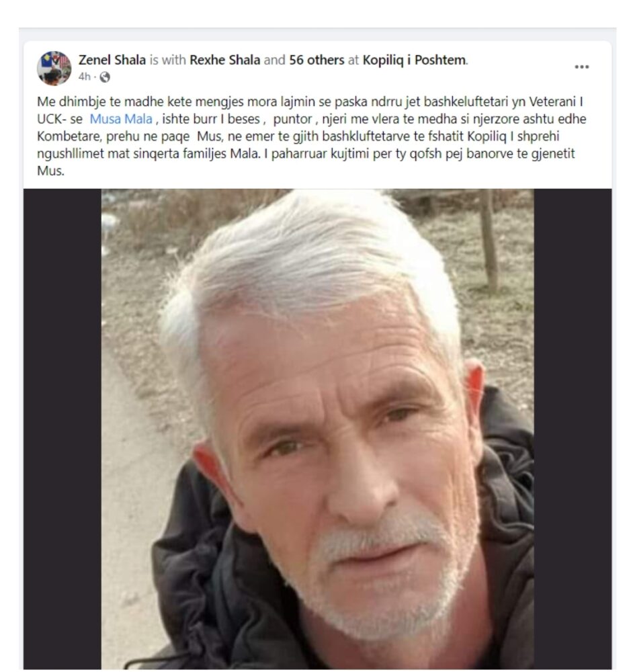Viewport: 633px width, 672px height.
Task: Click the grey strip above the post card
Action: (317, 34)
